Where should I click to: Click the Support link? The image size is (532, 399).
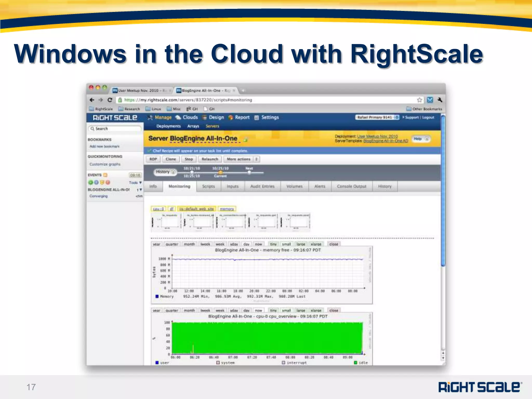(411, 117)
